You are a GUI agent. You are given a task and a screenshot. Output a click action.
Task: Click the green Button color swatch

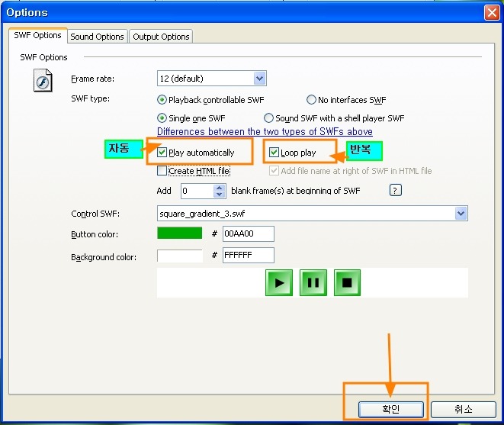click(x=179, y=233)
